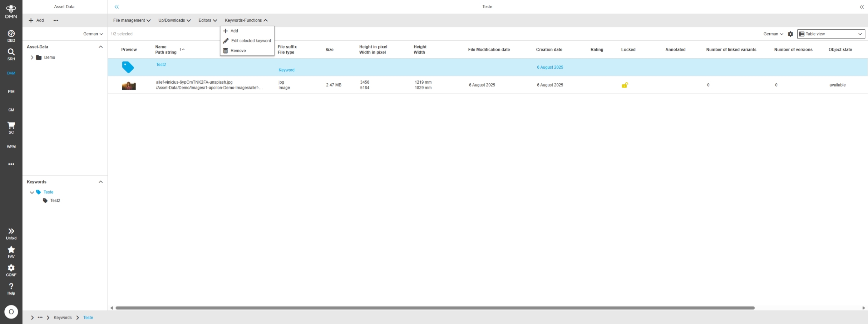Expand the Demo folder node
The height and width of the screenshot is (324, 868).
(x=32, y=58)
